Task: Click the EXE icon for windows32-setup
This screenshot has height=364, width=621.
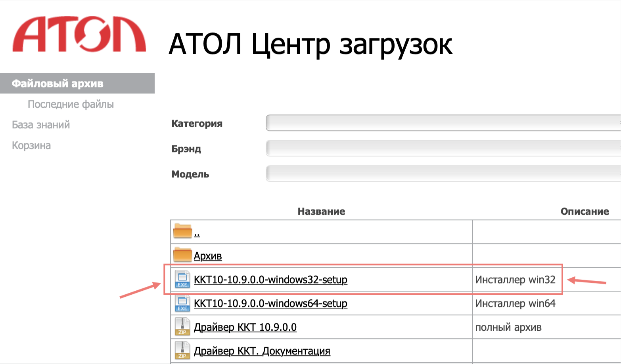Action: tap(182, 279)
